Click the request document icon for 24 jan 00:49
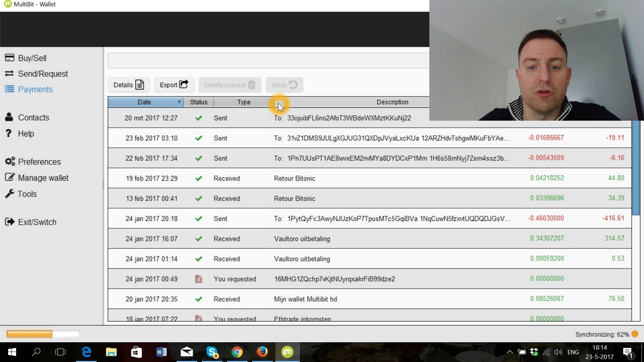 point(199,279)
